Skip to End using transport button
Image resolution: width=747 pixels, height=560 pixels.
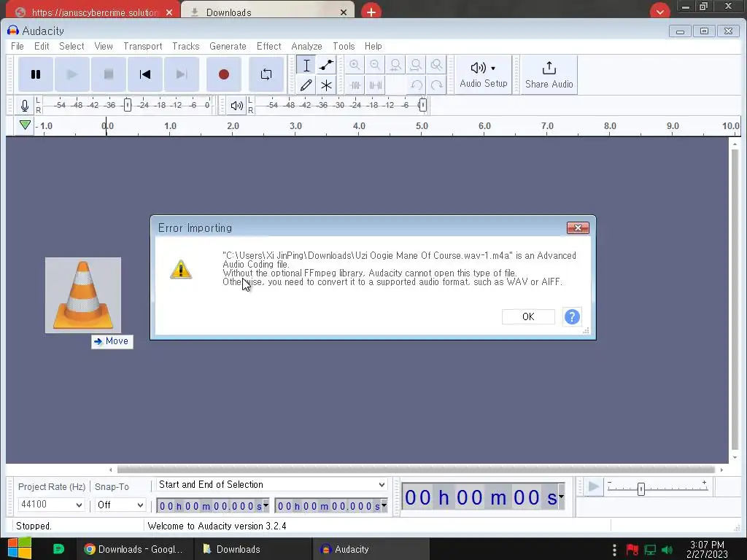[x=182, y=74]
